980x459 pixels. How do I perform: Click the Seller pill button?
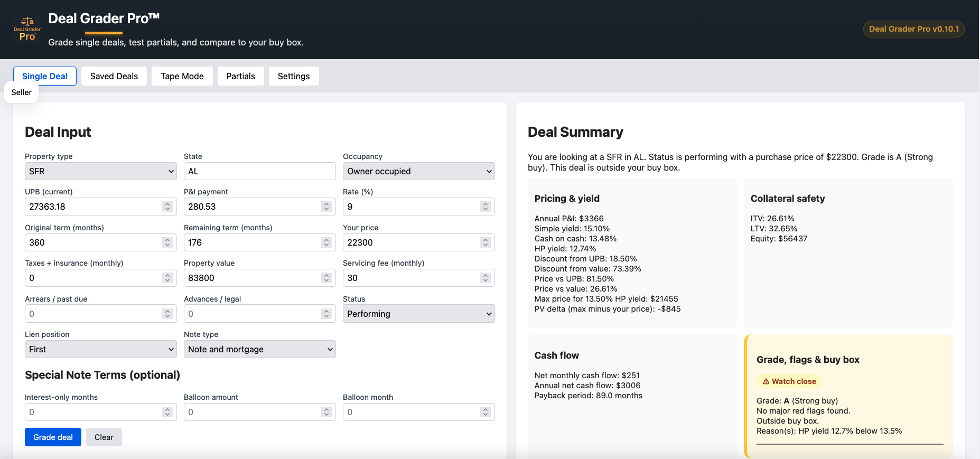tap(22, 92)
